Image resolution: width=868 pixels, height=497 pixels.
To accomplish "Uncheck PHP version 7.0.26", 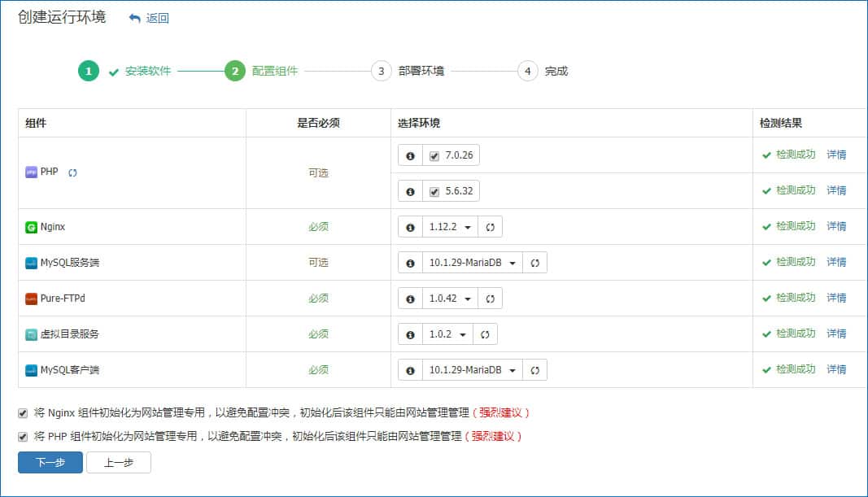I will 434,156.
